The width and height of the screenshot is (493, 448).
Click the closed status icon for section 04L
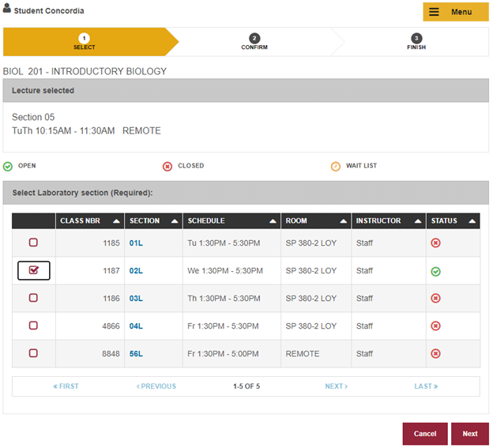(435, 326)
